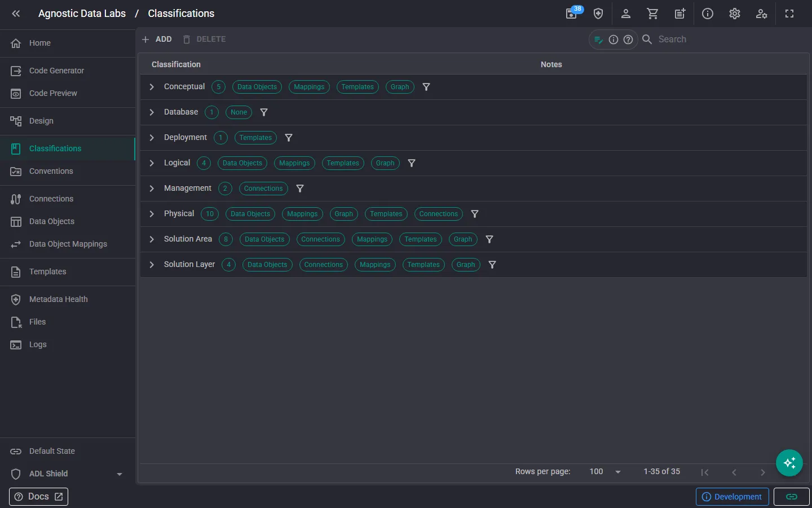Click the filter icon in Management row
Viewport: 812px width, 508px height.
tap(300, 189)
